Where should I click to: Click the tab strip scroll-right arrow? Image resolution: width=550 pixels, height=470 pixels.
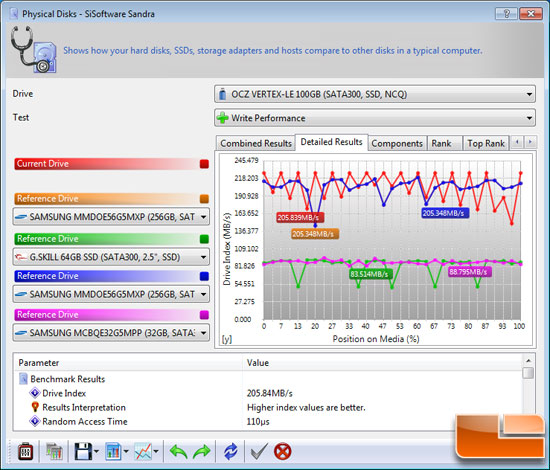coord(530,142)
